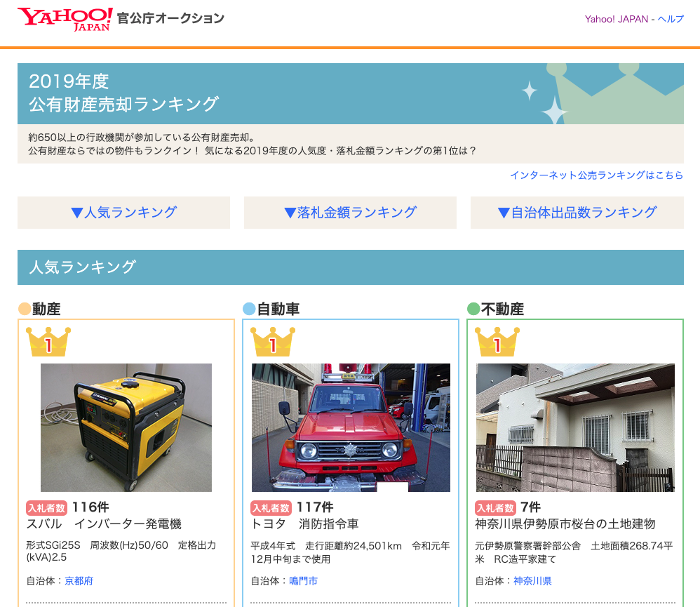Click the red fire command car photo

coord(351,427)
